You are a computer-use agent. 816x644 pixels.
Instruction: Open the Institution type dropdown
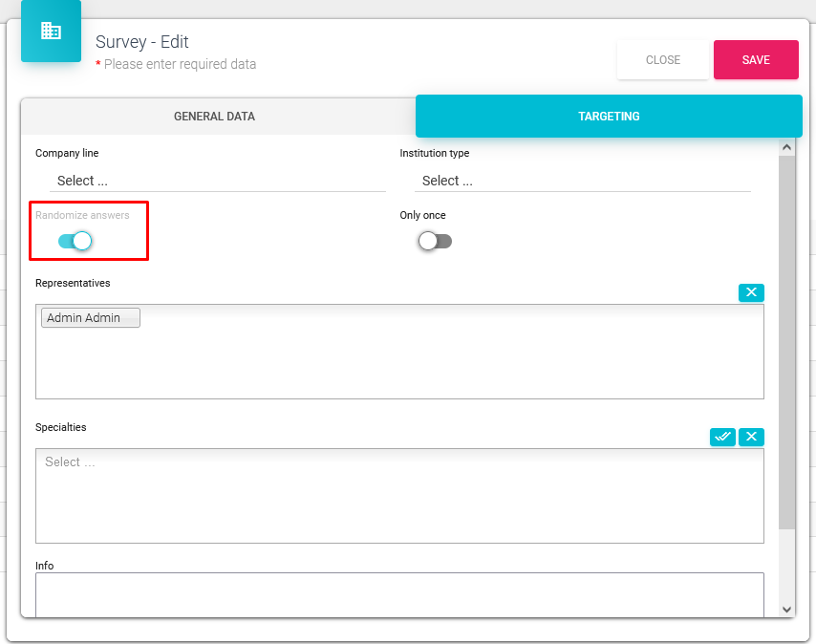tap(582, 181)
